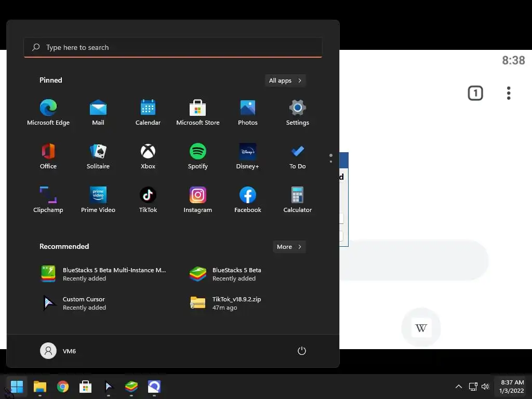Open Spotify

(198, 156)
